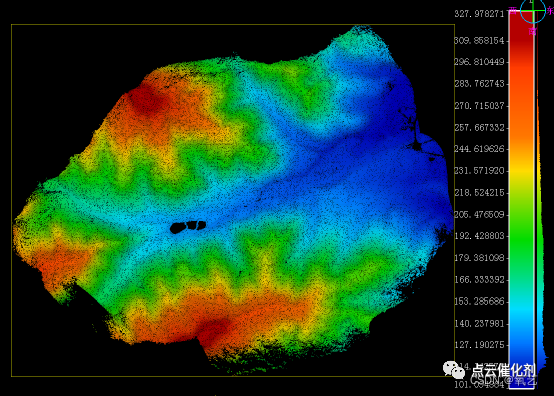Click the compass orientation widget circle
The image size is (554, 396).
(533, 11)
